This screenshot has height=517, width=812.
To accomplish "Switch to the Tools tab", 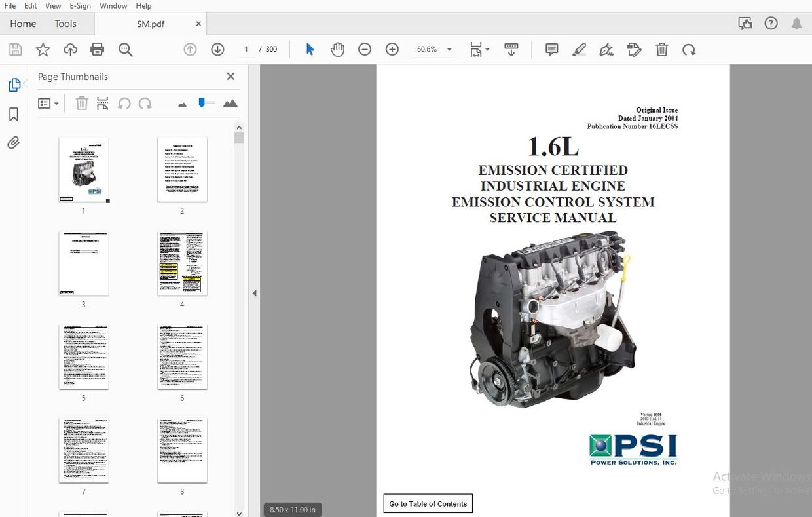I will click(x=65, y=23).
